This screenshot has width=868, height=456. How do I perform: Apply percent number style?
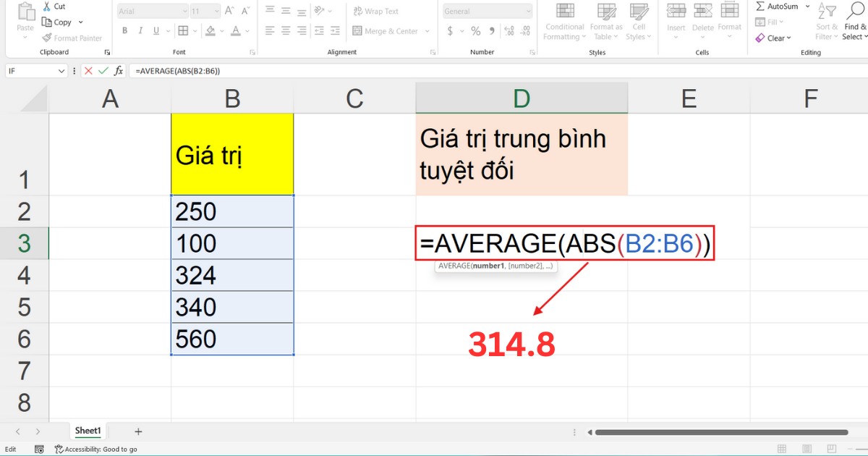pos(477,32)
